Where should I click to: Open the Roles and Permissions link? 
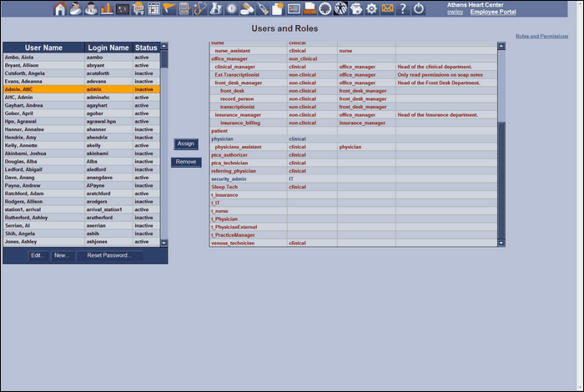541,36
